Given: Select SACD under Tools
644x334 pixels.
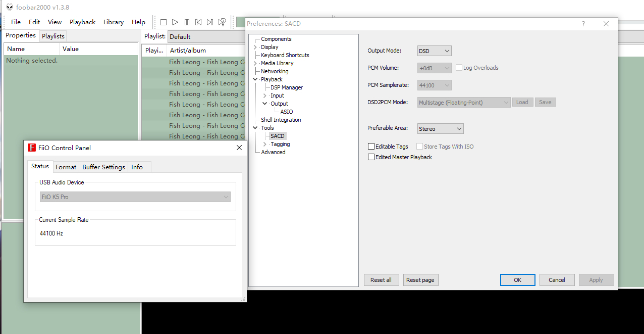Looking at the screenshot, I should pyautogui.click(x=278, y=136).
